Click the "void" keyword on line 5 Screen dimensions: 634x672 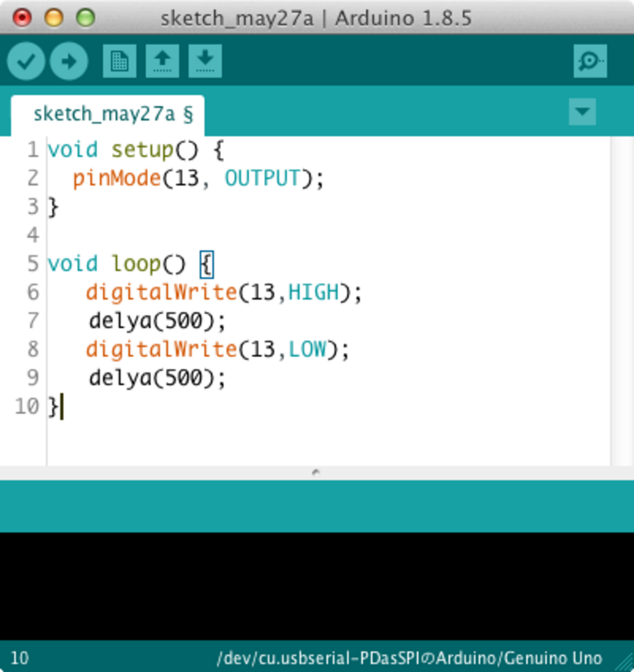[73, 264]
